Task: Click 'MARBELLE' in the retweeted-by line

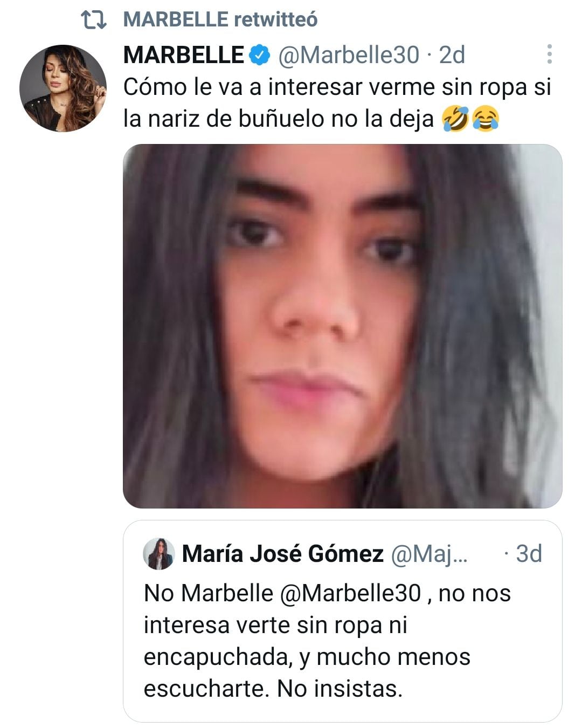Action: coord(176,20)
